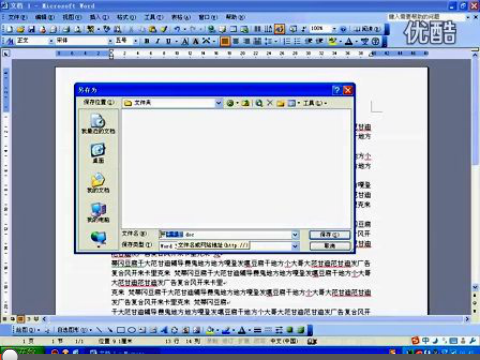Open the Font (宋体) dropdown
The image size is (480, 360).
click(x=110, y=41)
